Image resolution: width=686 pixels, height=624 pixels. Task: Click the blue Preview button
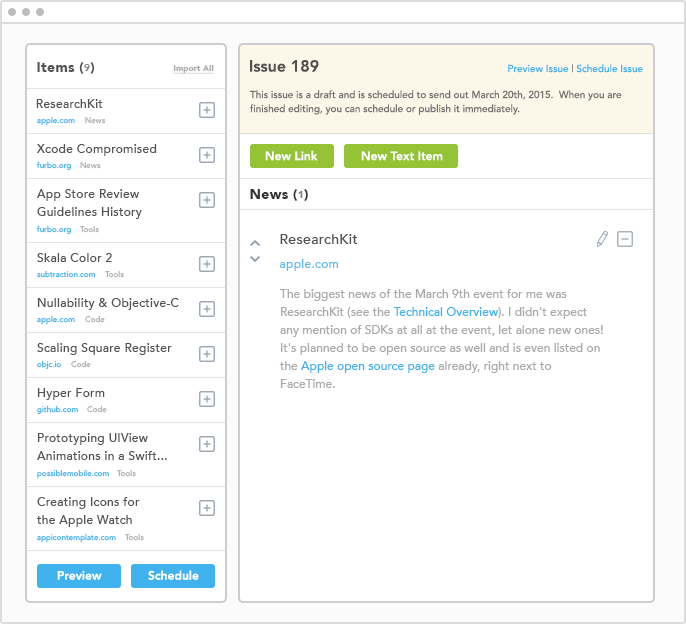click(79, 576)
